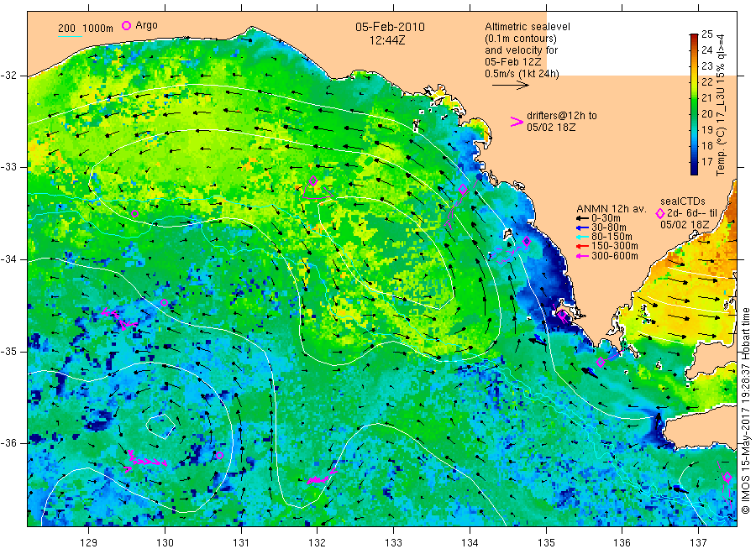
Task: Select the magenta 300-600m legend arrow
Action: click(582, 256)
